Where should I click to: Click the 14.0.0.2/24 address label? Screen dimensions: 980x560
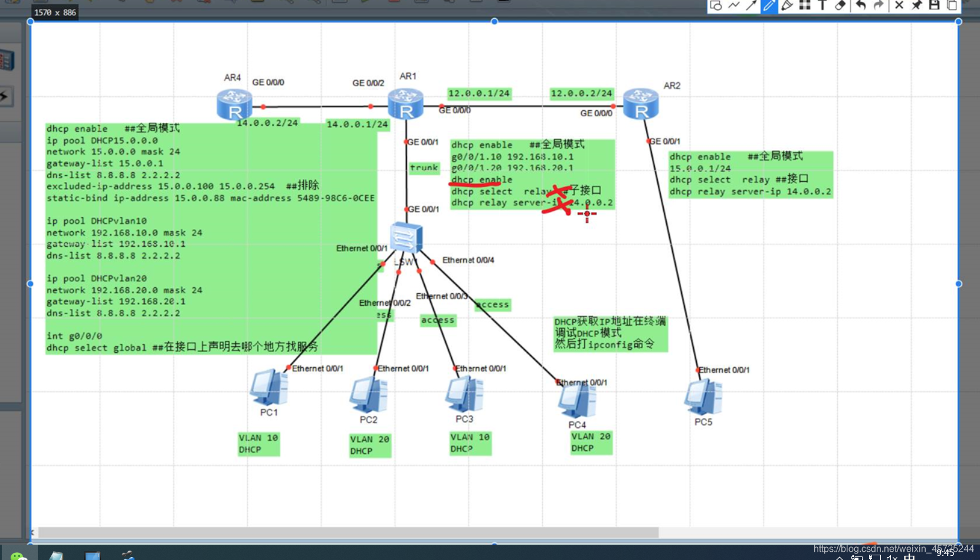[x=267, y=123]
